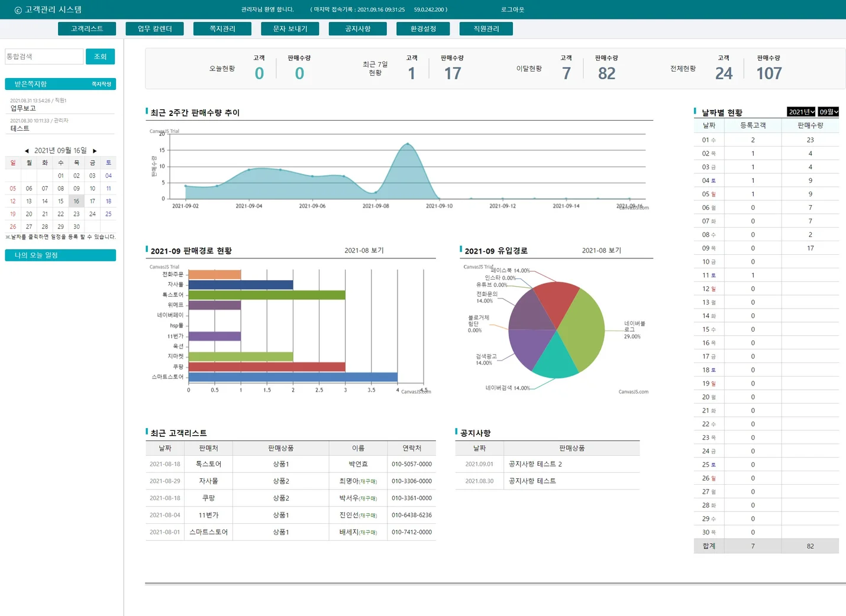Open 2021-08 보기 next to 판매경로 현황
846x616 pixels.
[364, 251]
